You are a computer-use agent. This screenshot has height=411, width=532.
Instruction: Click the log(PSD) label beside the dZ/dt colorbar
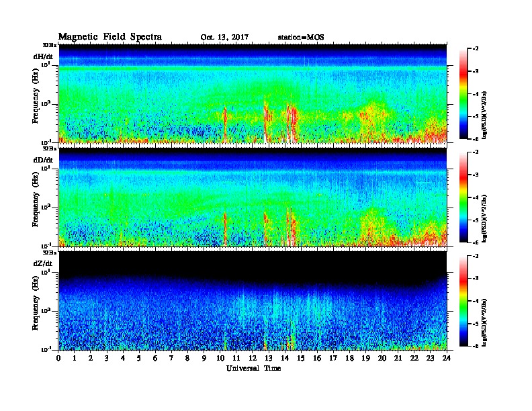point(485,322)
